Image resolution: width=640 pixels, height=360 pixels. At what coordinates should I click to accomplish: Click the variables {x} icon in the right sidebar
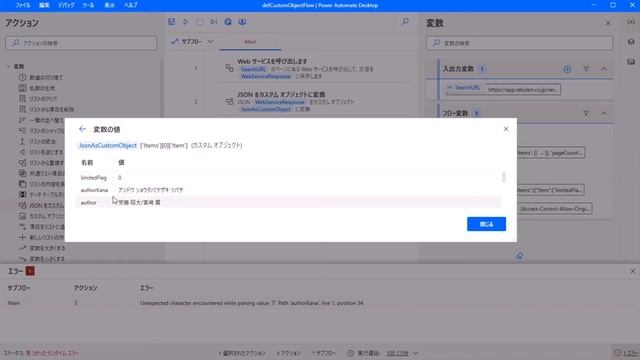tap(631, 22)
